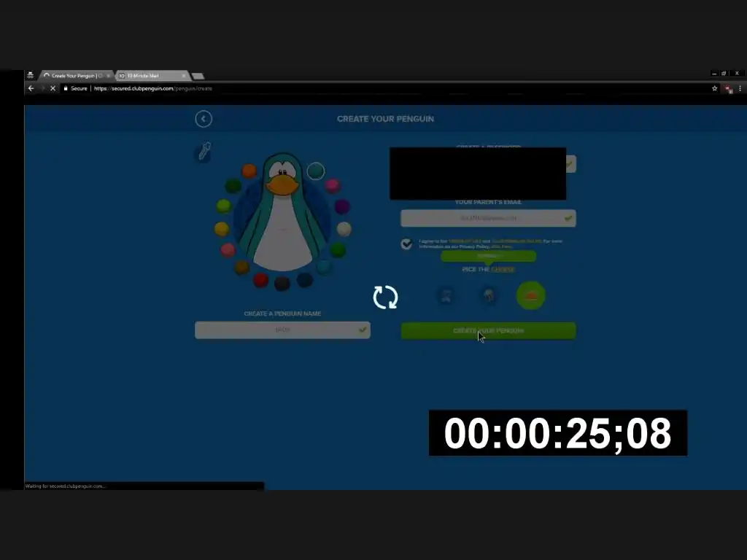Click the teal penguin preview image
The width and height of the screenshot is (747, 560).
coord(282,212)
